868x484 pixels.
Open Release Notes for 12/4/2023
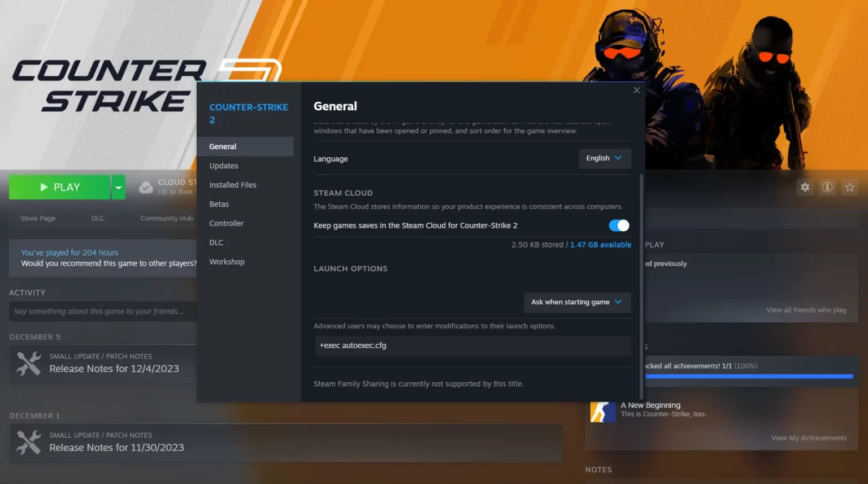114,369
